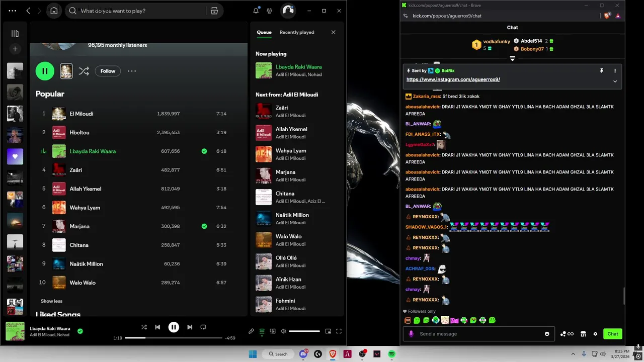Image resolution: width=644 pixels, height=362 pixels.
Task: Click the Spotify search field
Action: click(136, 11)
